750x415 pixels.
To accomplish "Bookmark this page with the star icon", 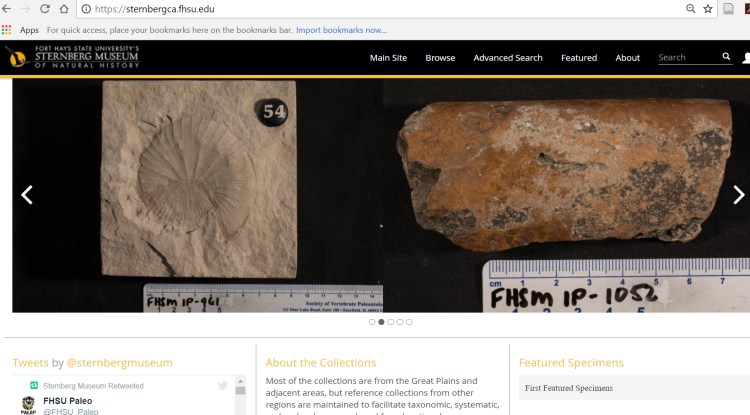I will coord(708,9).
